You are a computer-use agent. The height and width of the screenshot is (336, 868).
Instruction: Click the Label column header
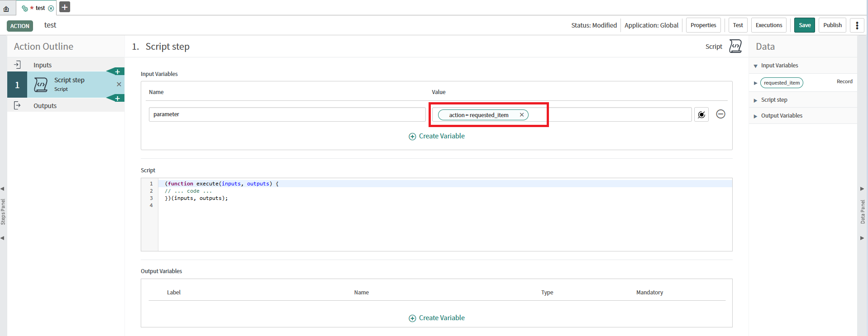(174, 293)
